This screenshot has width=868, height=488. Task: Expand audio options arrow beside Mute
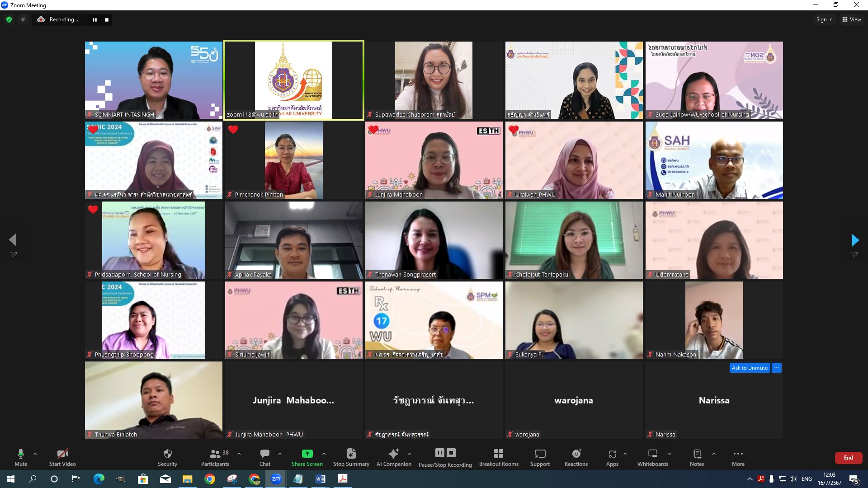pos(35,454)
